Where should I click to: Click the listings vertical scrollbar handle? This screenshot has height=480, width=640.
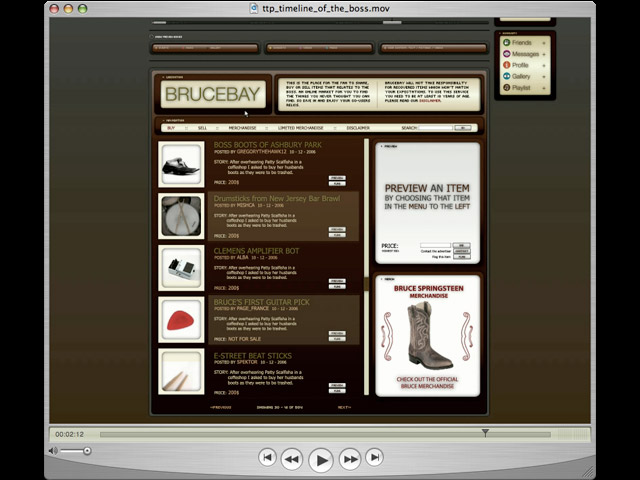coord(366,284)
